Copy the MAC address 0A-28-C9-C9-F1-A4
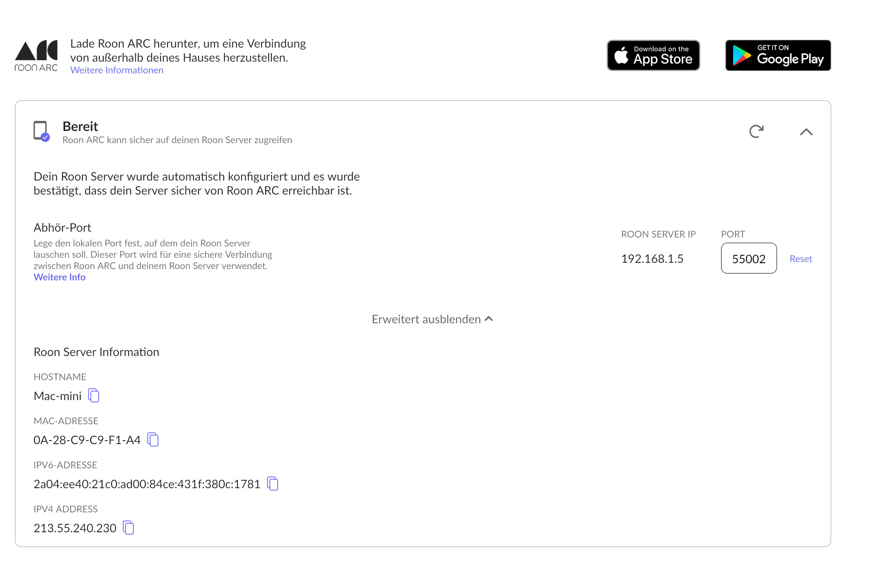The width and height of the screenshot is (875, 588). tap(153, 440)
